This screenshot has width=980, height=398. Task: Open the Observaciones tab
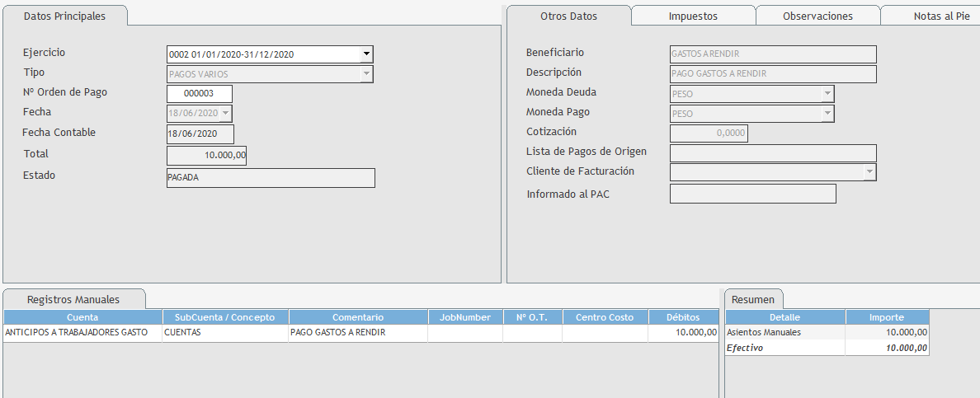click(817, 16)
